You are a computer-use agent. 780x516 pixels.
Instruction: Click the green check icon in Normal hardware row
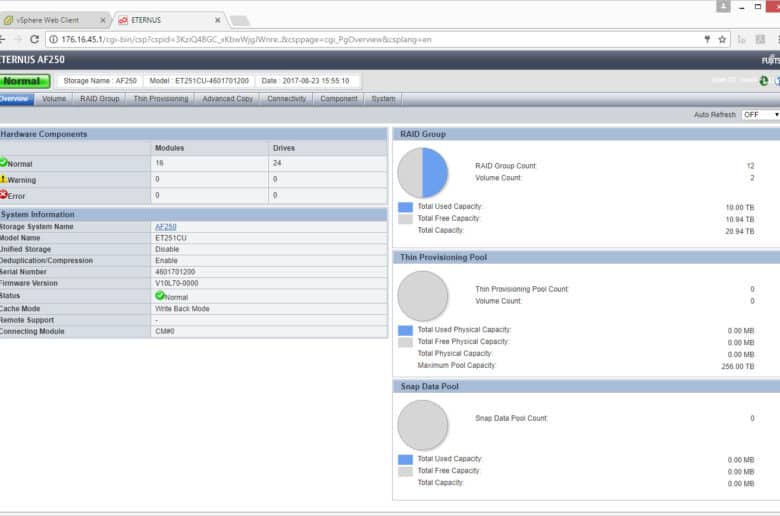coord(3,162)
